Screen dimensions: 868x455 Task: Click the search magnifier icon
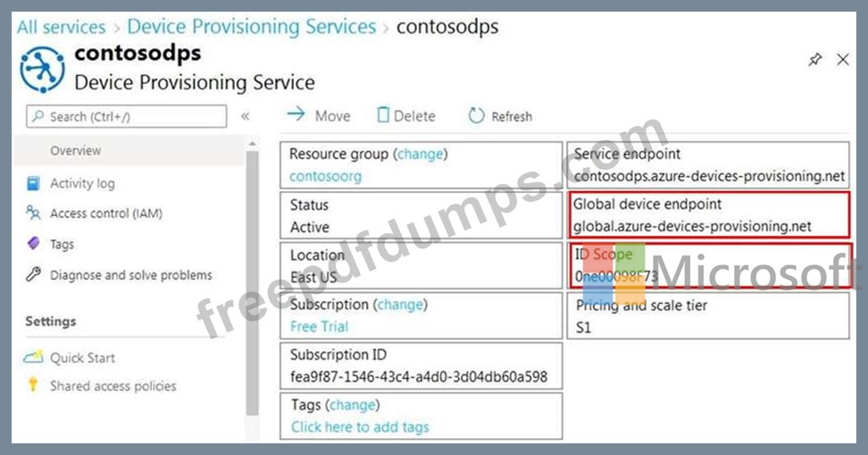[x=38, y=116]
